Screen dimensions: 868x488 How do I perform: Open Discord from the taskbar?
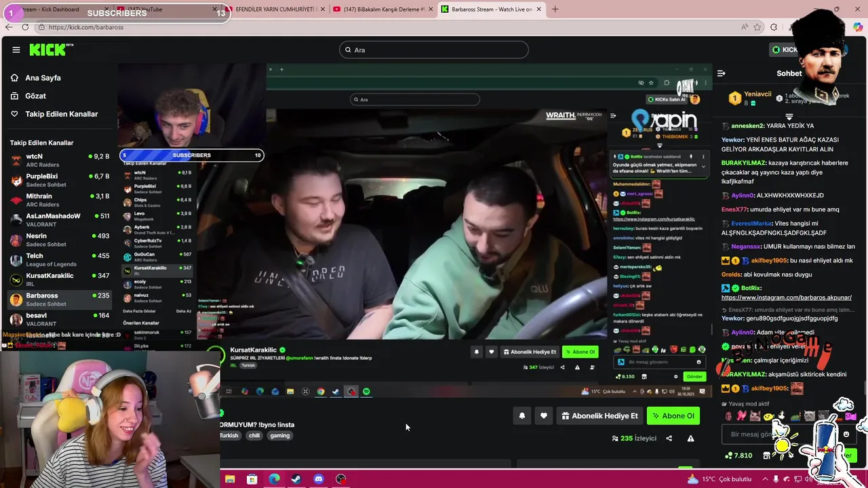pyautogui.click(x=319, y=479)
